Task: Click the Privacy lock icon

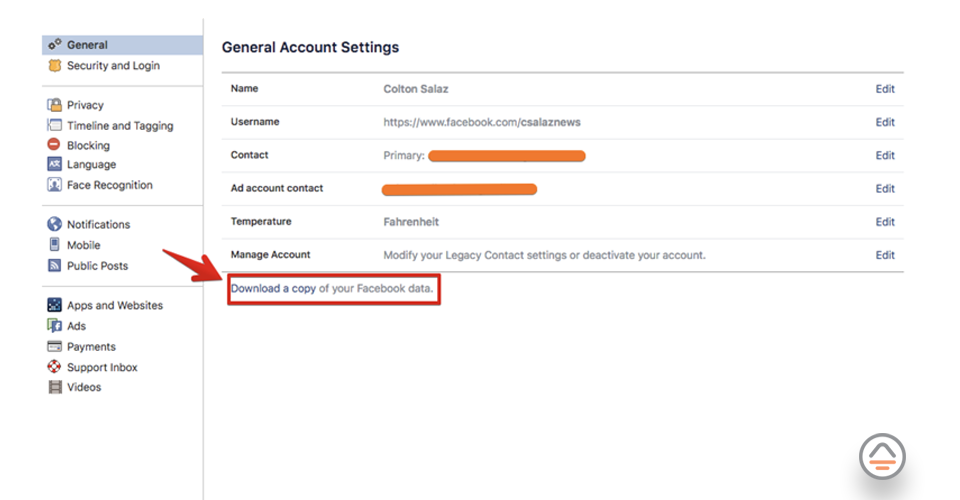Action: pos(54,105)
